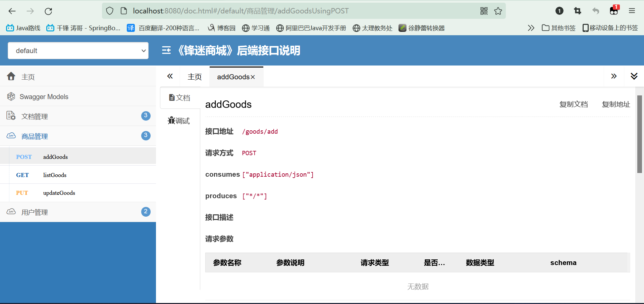
Task: Expand the 用户管理 section
Action: 78,212
